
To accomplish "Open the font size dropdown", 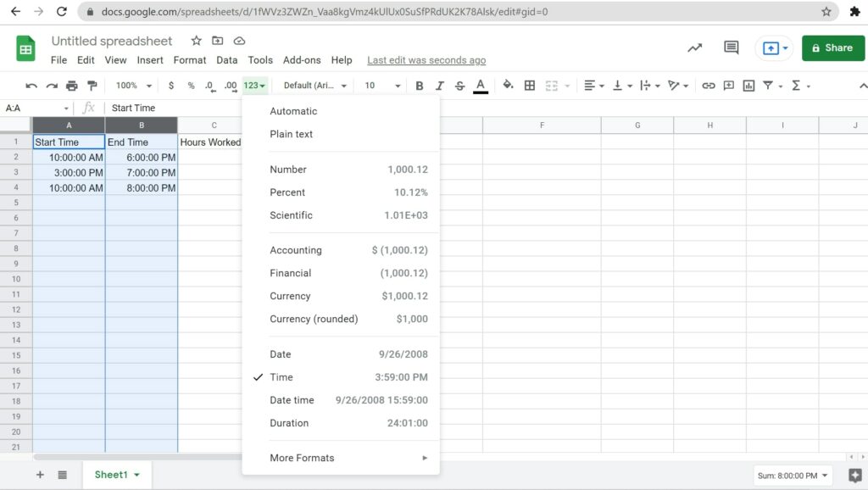I will pos(381,86).
